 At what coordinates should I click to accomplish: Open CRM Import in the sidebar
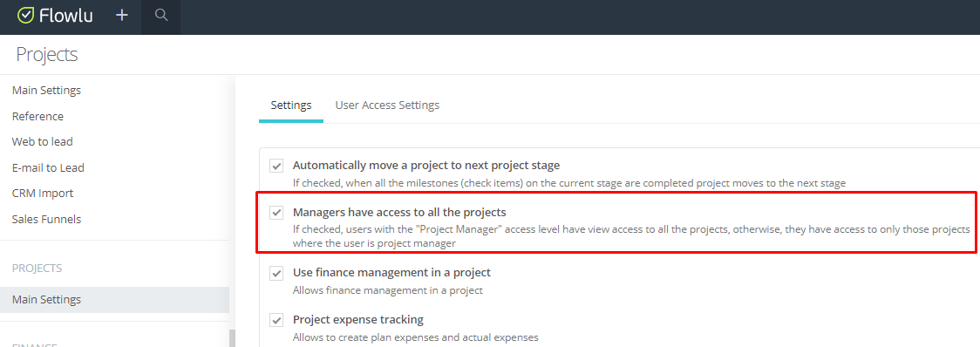click(x=43, y=194)
